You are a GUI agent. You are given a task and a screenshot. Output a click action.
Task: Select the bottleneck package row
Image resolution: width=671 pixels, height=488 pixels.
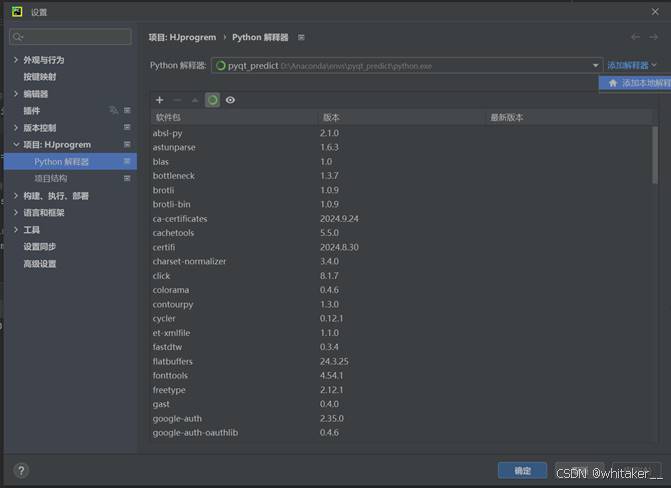coord(401,176)
